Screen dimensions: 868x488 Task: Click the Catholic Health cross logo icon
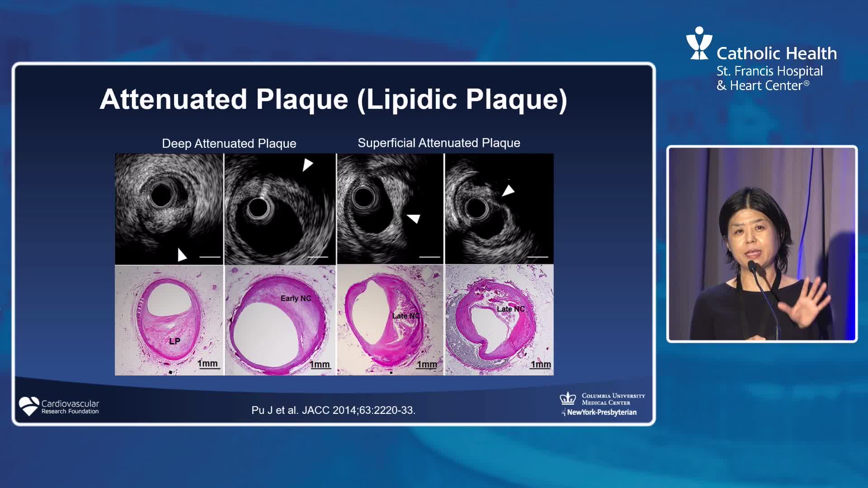[x=699, y=43]
